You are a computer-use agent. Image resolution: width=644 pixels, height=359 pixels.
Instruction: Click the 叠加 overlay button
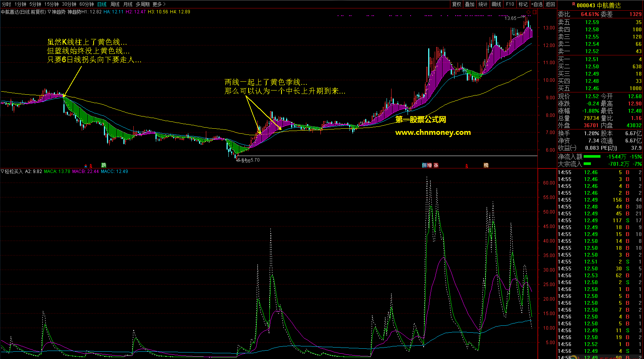470,4
